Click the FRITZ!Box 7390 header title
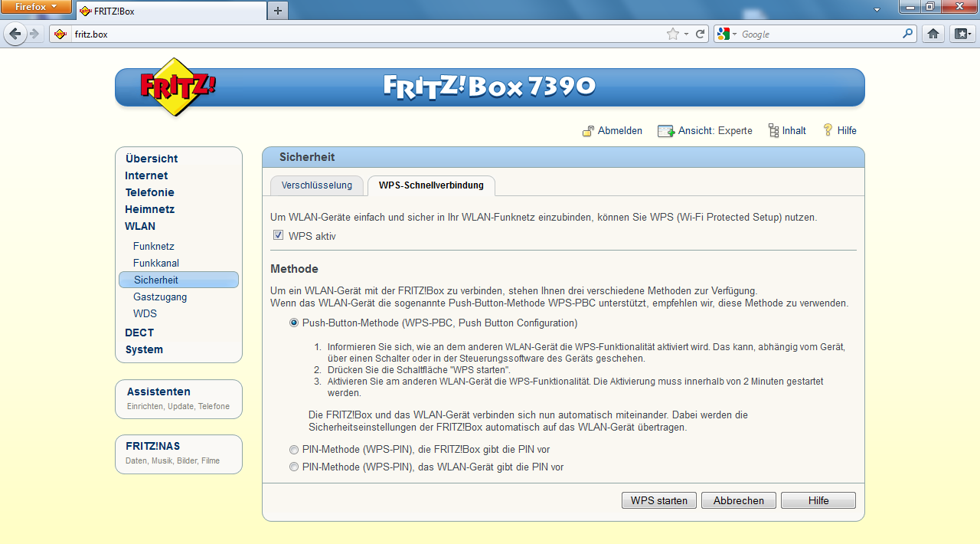Screen dimensions: 980x544 489,86
